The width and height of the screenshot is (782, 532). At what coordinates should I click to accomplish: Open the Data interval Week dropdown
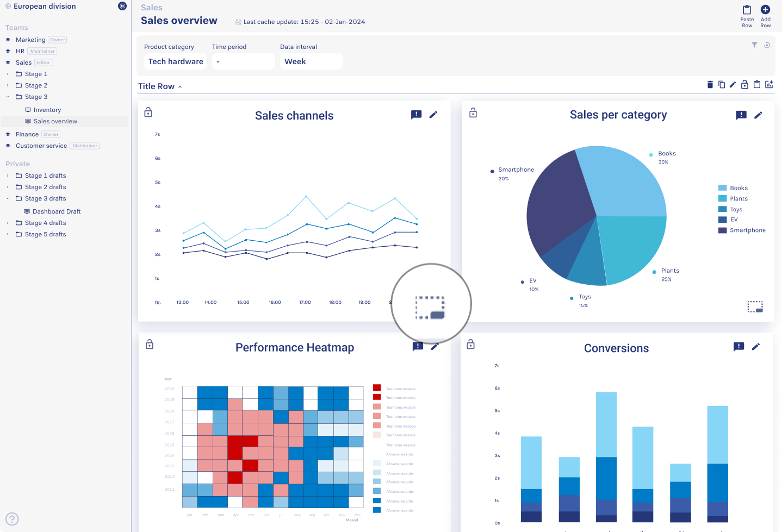point(311,61)
